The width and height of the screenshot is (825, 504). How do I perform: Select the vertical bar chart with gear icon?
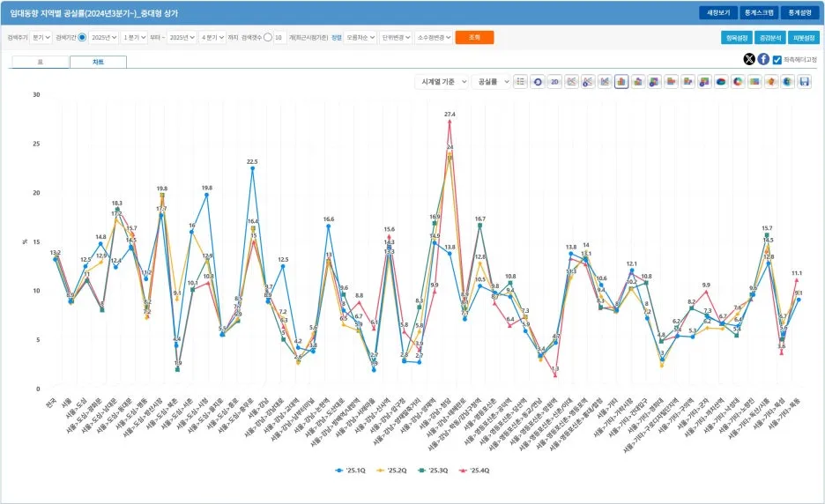654,82
